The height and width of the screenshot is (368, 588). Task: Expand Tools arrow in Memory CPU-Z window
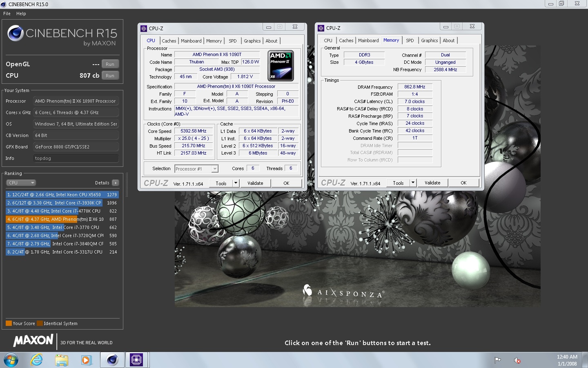413,183
